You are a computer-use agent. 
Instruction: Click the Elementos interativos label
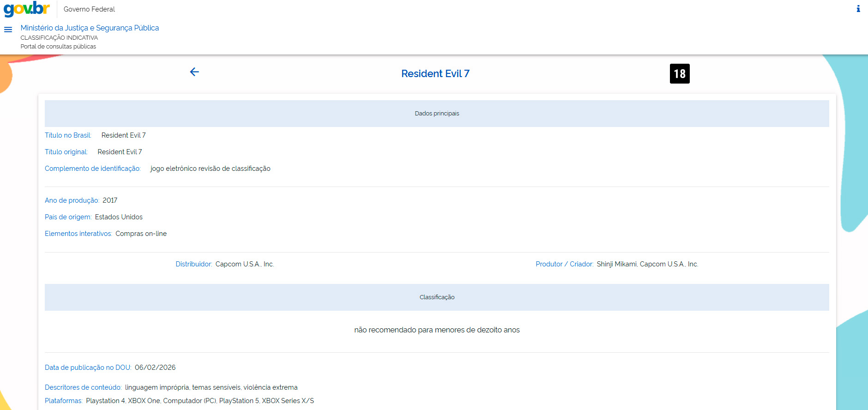coord(78,234)
